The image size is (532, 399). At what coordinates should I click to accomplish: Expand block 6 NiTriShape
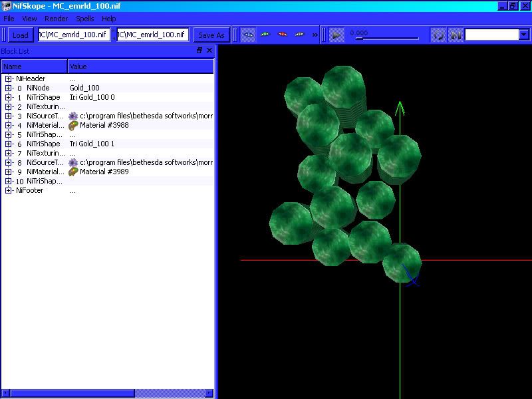tap(8, 144)
